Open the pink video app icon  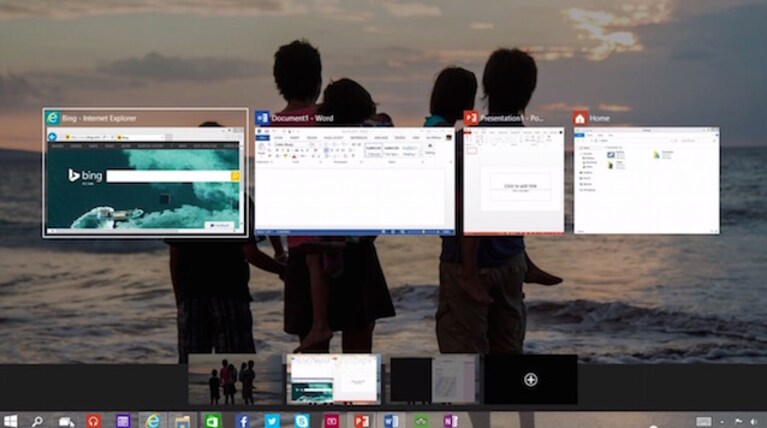pos(332,421)
